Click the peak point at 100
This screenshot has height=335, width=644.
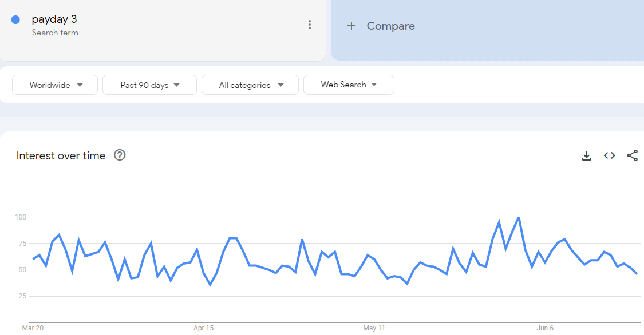(x=519, y=217)
